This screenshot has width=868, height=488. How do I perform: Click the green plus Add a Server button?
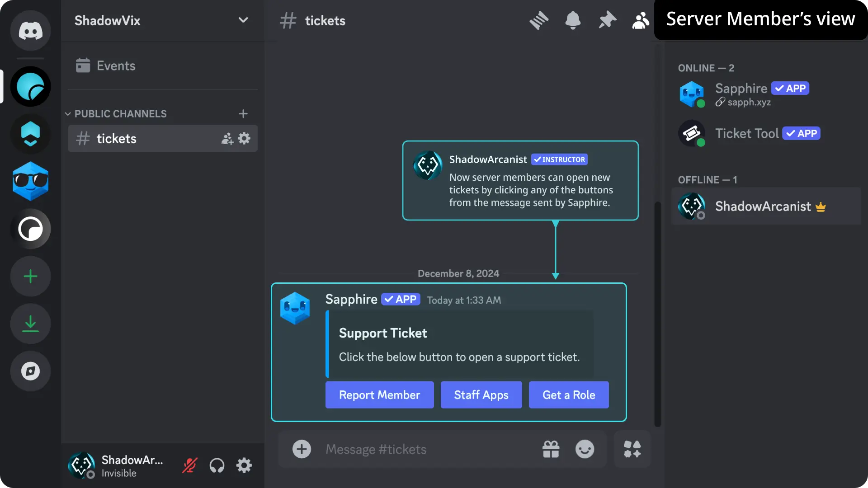click(x=30, y=276)
